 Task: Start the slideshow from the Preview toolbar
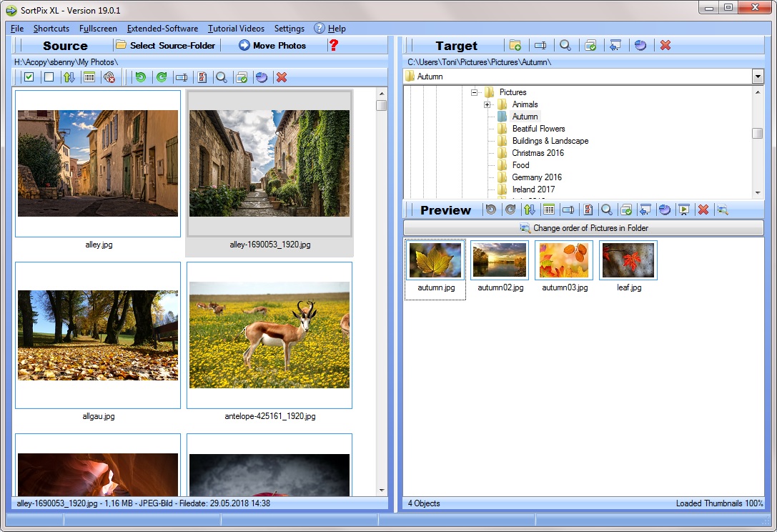685,210
